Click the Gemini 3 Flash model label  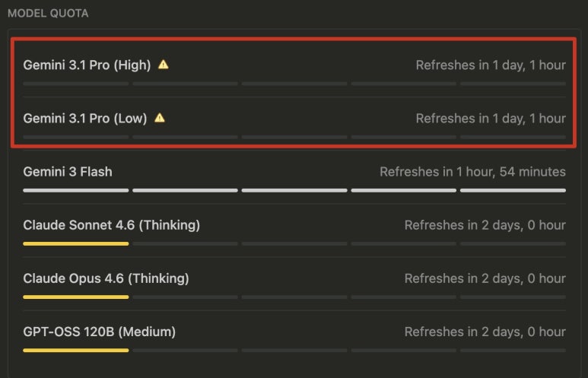tap(68, 172)
